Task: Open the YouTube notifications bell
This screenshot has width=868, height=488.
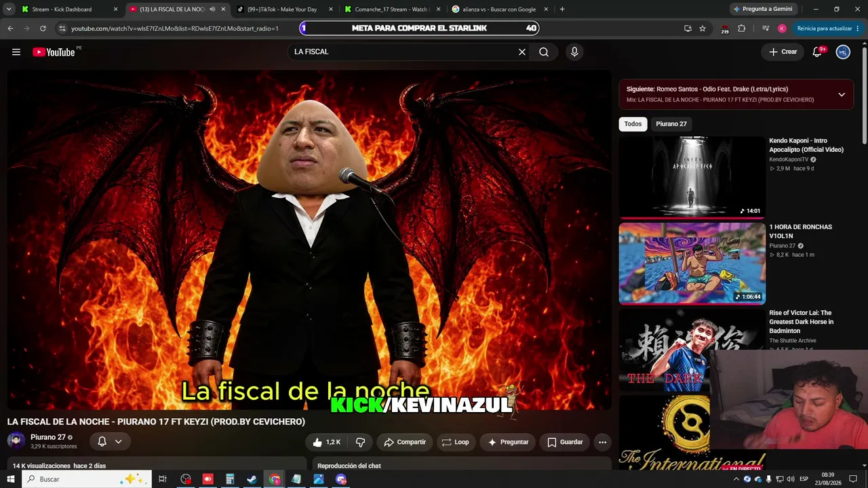Action: (x=817, y=52)
